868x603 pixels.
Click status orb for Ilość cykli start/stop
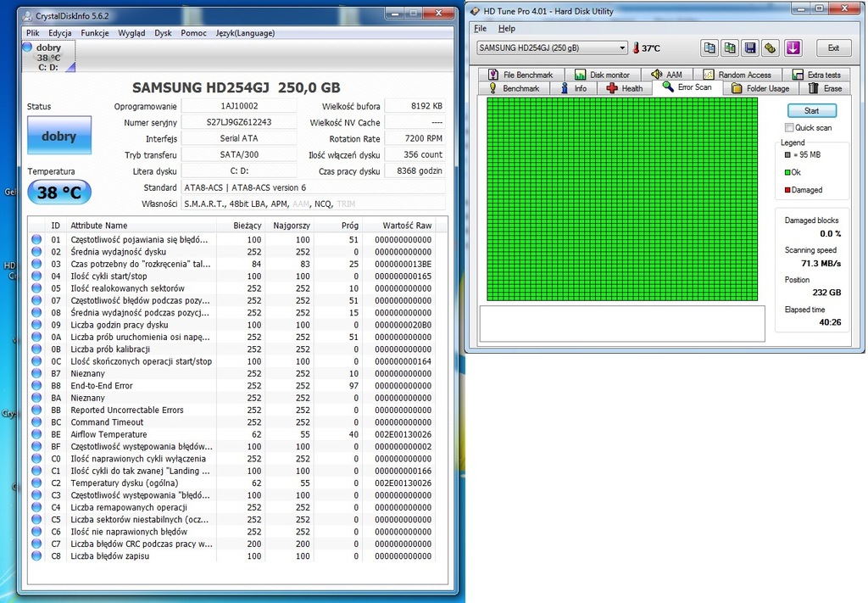coord(36,276)
